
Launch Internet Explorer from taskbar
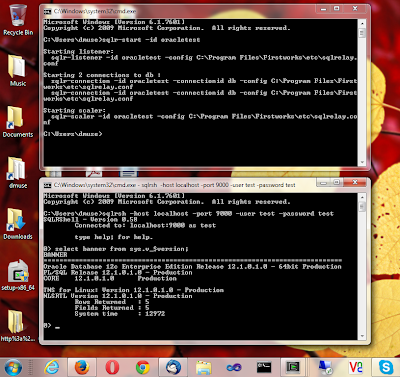tap(52, 368)
